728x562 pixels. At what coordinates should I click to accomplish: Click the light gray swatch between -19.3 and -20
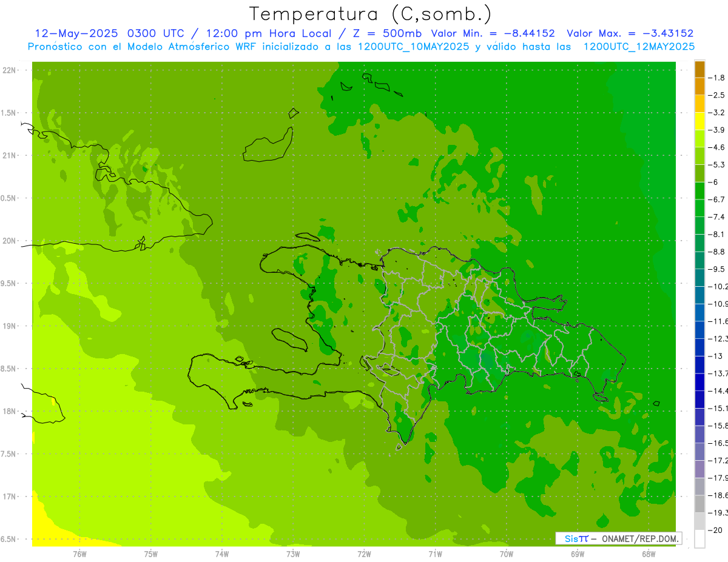700,521
